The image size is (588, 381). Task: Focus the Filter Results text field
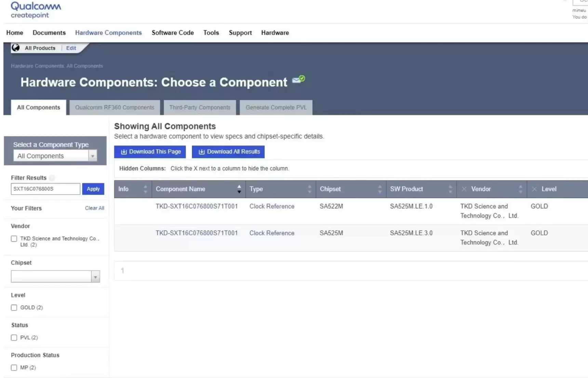(x=45, y=189)
